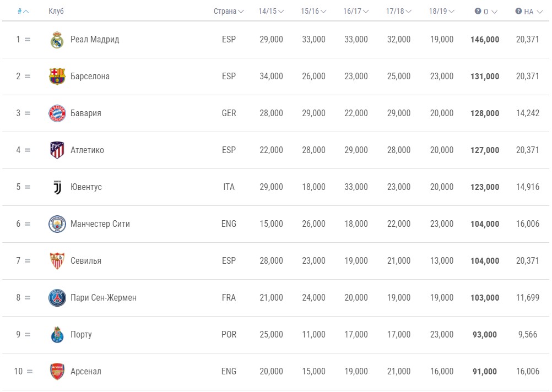Sort table by rank number column
Image resolution: width=552 pixels, height=392 pixels.
[23, 11]
